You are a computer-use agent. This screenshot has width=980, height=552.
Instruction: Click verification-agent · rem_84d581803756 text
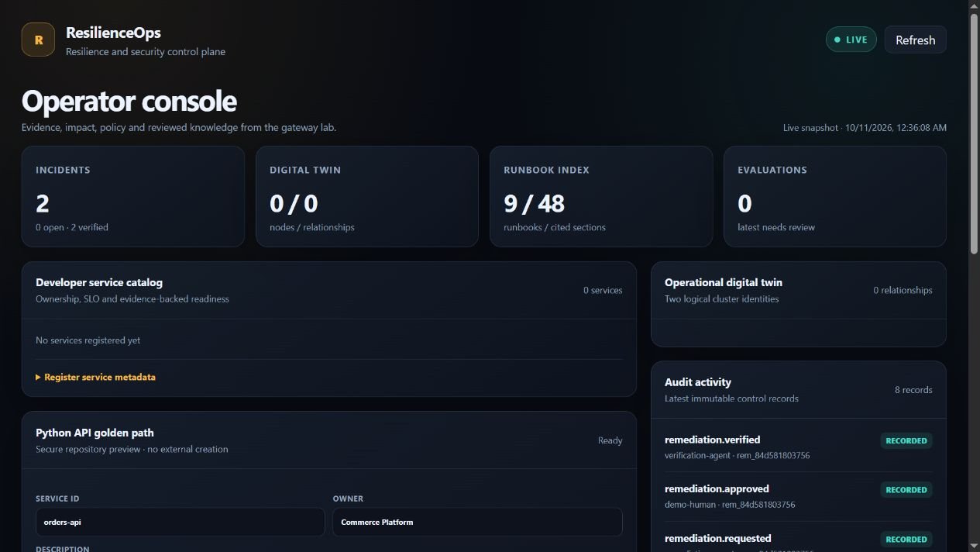[x=738, y=456]
